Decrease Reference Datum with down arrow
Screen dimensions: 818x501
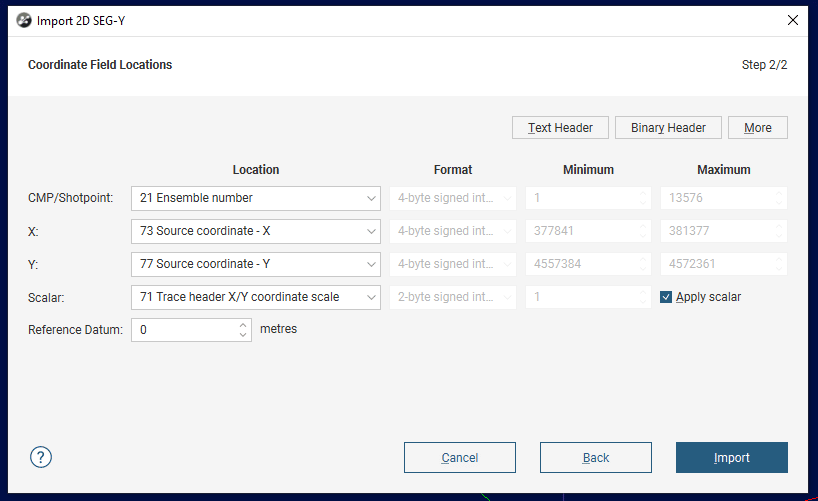243,335
